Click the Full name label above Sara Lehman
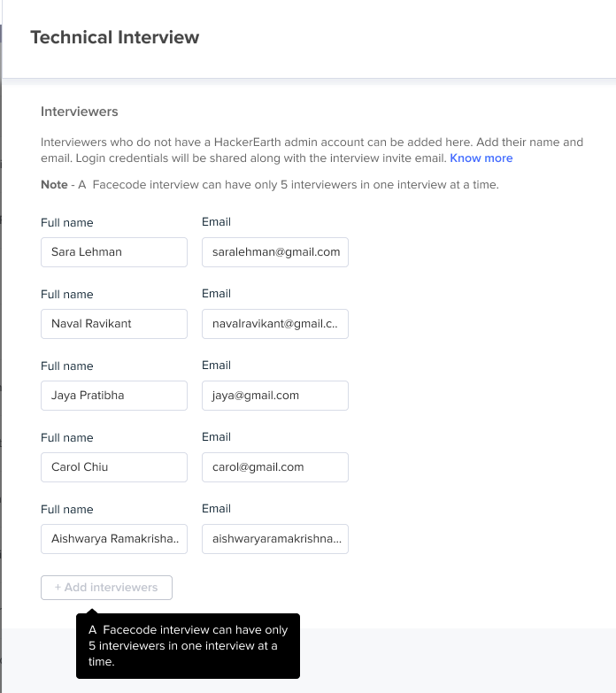This screenshot has height=693, width=616. click(x=66, y=222)
